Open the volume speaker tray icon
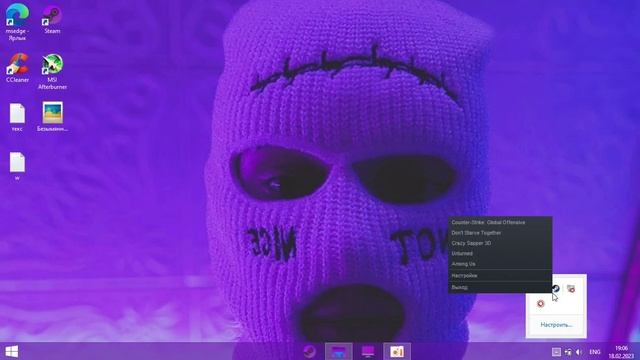640x360 pixels. (579, 352)
